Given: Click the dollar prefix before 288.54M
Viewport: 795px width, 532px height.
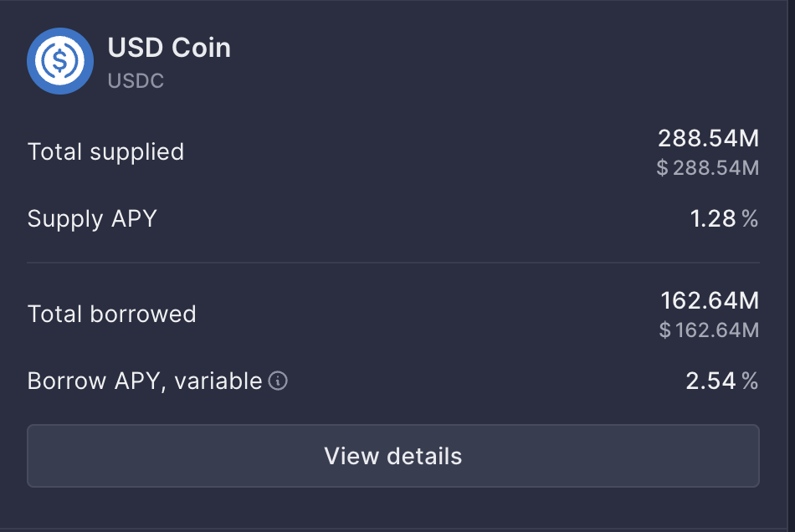Looking at the screenshot, I should (x=661, y=167).
